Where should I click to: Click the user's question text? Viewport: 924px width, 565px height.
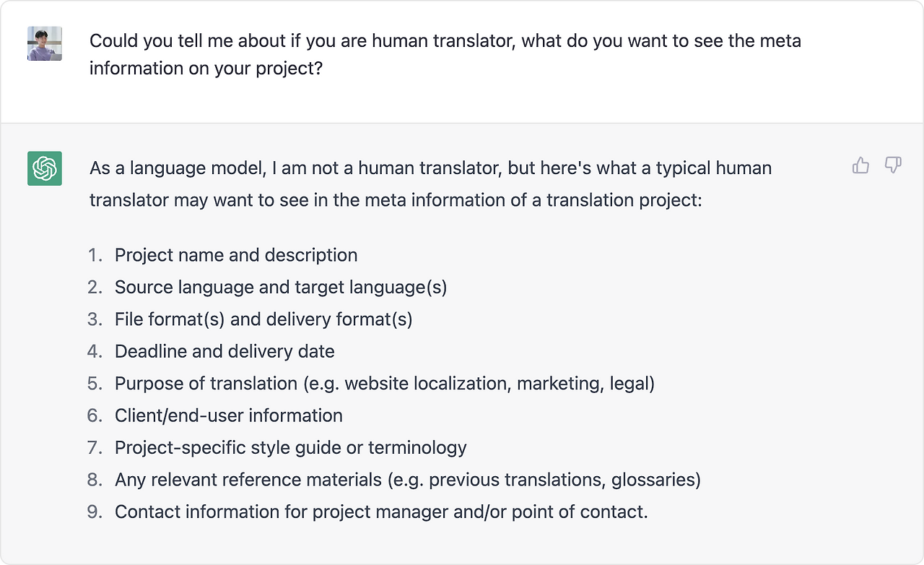[445, 54]
